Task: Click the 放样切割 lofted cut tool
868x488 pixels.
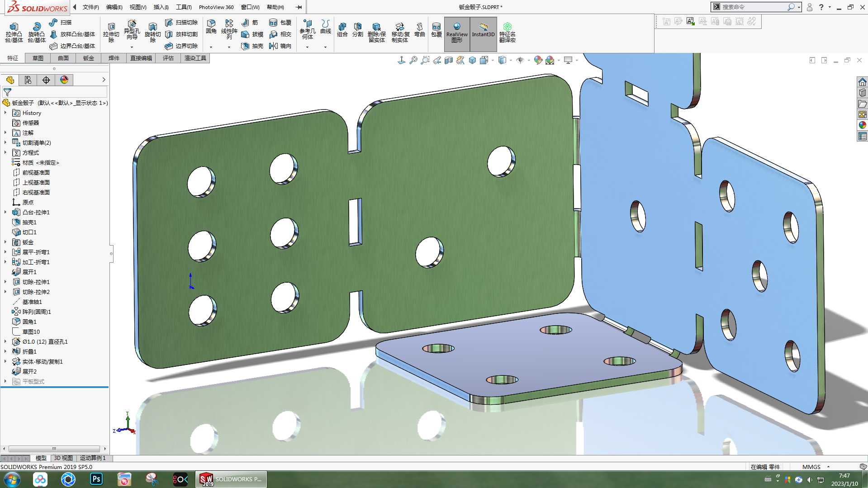Action: click(x=181, y=34)
